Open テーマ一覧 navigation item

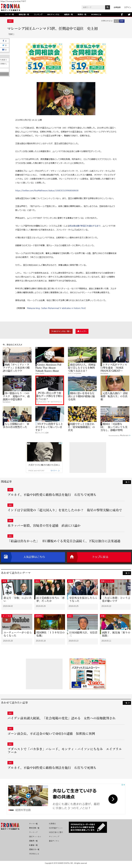coord(9,14)
